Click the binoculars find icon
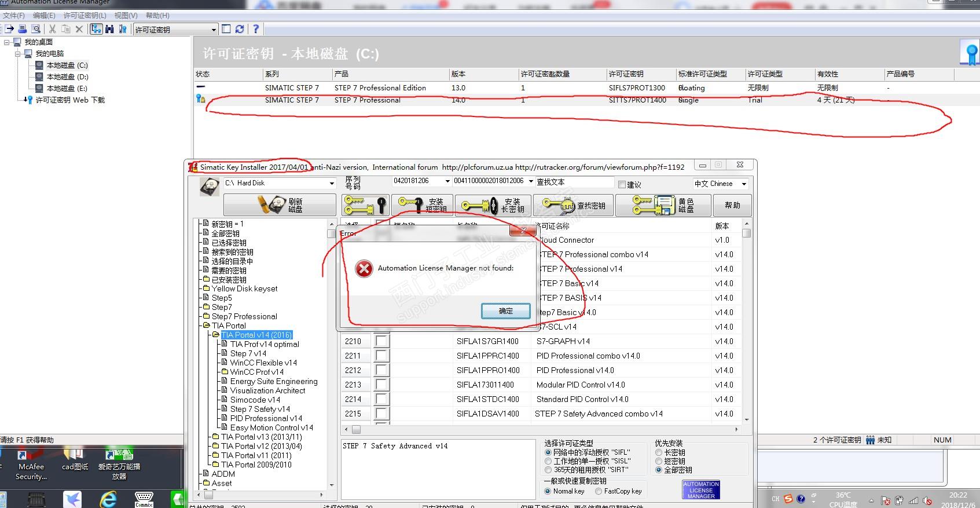980x508 pixels. 109,29
